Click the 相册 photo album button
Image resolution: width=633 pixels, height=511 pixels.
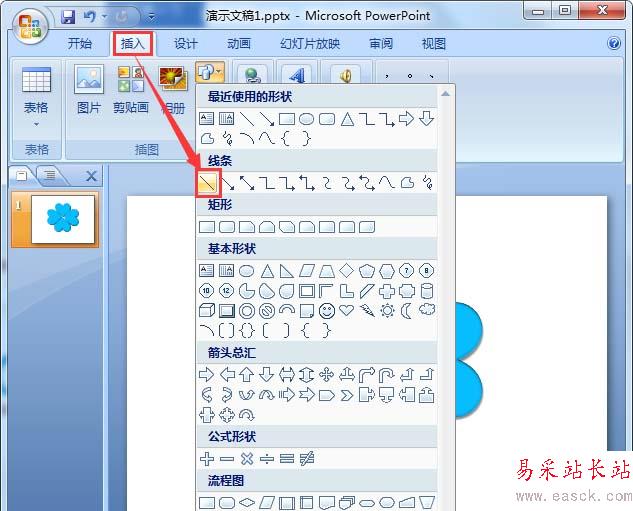pos(174,90)
